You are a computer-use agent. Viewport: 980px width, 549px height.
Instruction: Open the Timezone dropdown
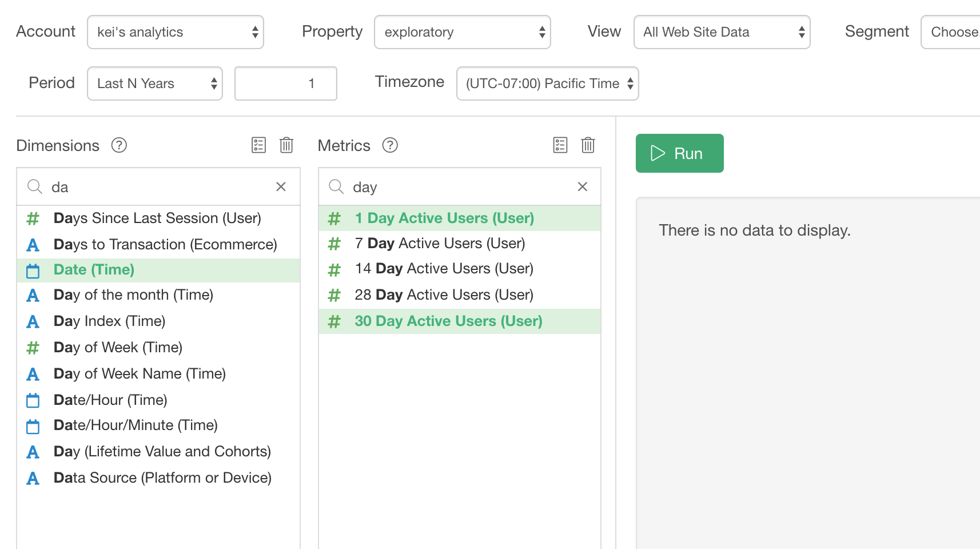547,83
